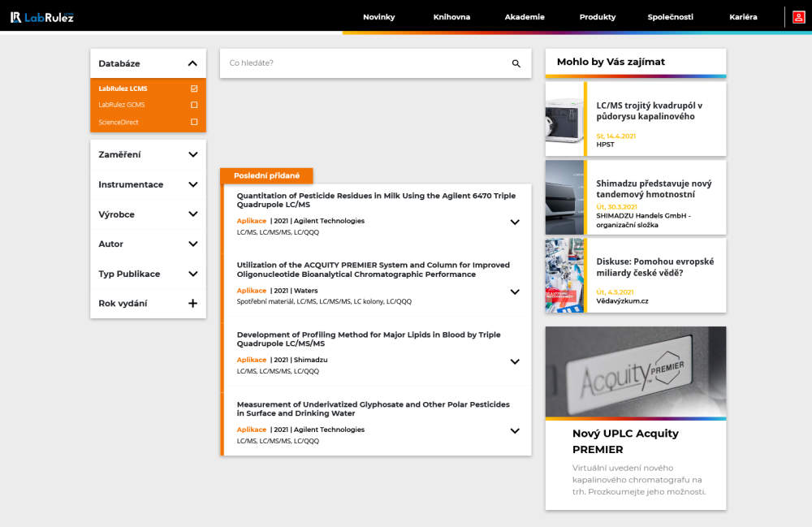Expand details of Glyphosate Polar Pesticides entry

[515, 430]
